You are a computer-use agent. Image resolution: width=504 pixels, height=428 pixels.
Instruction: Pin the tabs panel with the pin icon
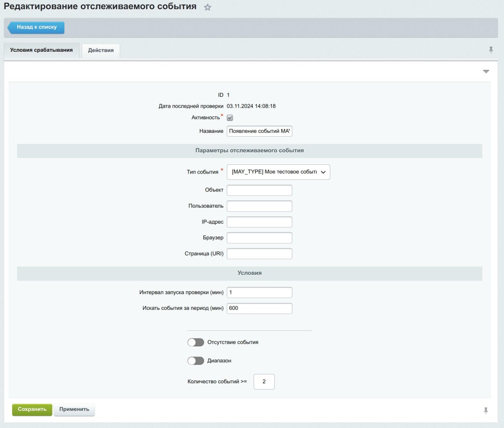[x=491, y=50]
